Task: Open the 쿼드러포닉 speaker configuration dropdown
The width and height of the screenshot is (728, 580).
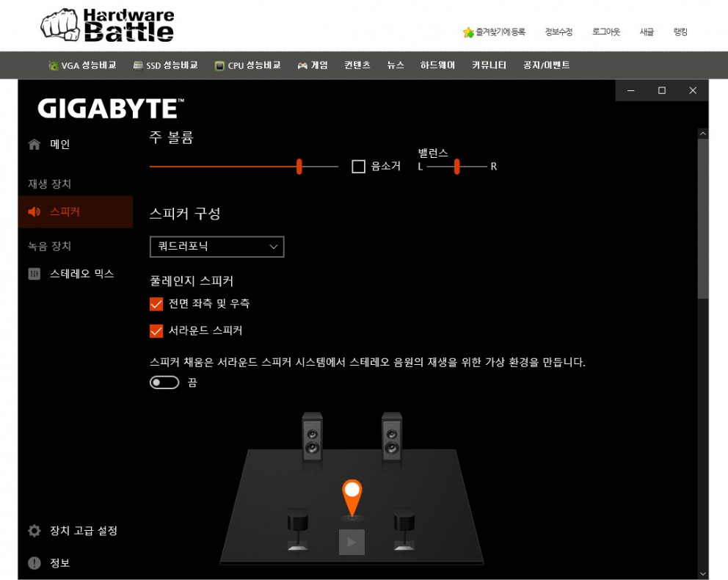Action: point(216,247)
